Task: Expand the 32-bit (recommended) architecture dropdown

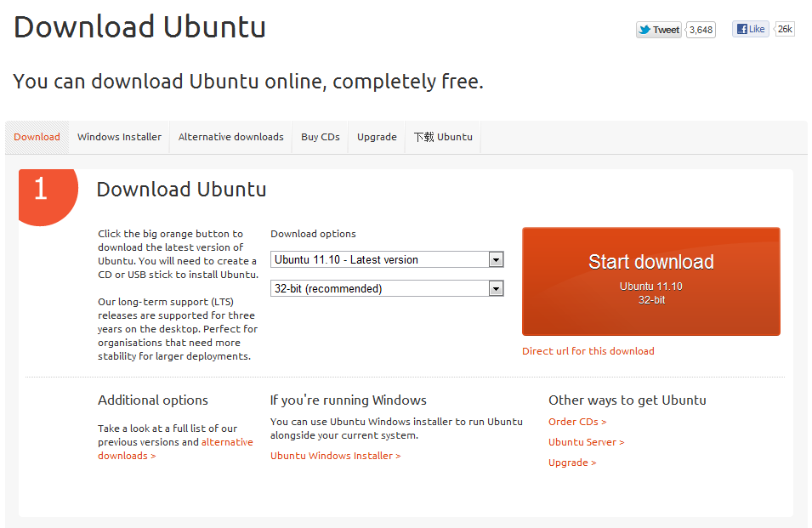Action: tap(387, 288)
